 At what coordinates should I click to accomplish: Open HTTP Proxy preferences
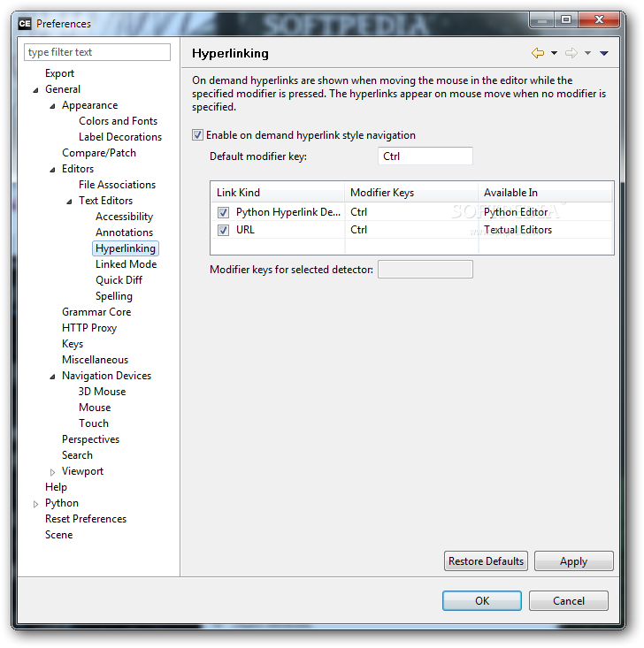(89, 328)
